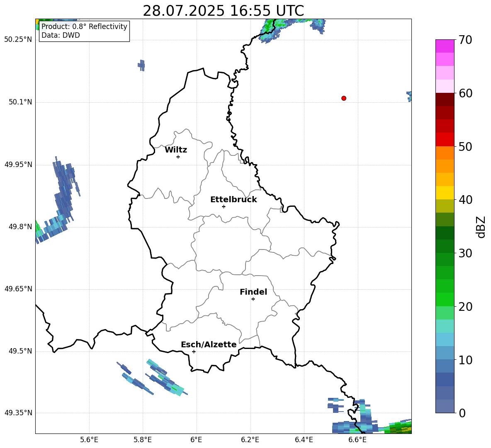Click the 70 tick on the colorbar
The image size is (491, 448).
465,40
